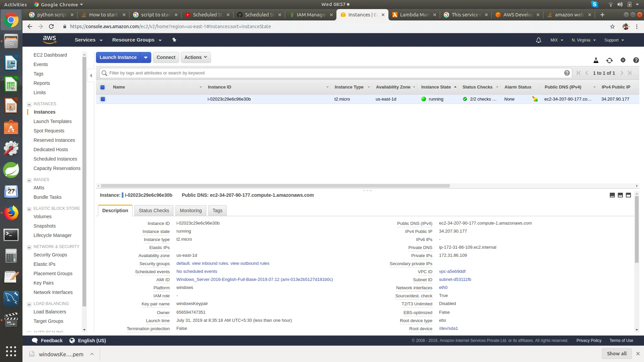This screenshot has width=644, height=362.
Task: Maximize details pane with rightmost layout icon
Action: (629, 195)
